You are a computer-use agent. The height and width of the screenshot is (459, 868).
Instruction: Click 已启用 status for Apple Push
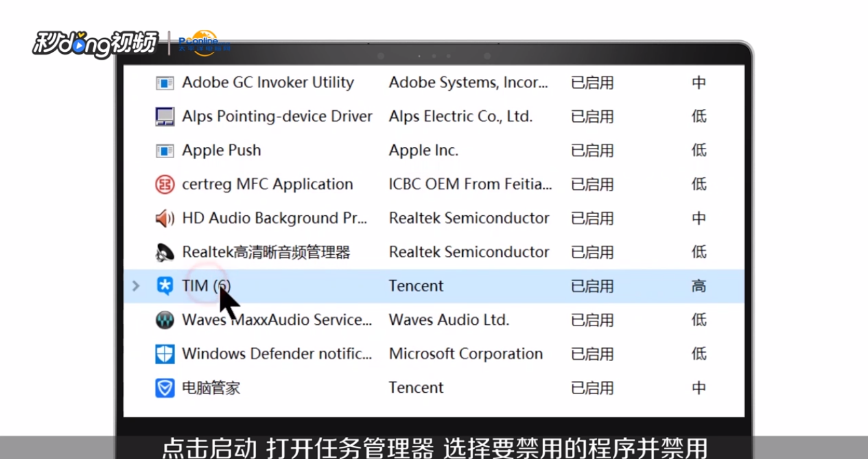tap(592, 150)
